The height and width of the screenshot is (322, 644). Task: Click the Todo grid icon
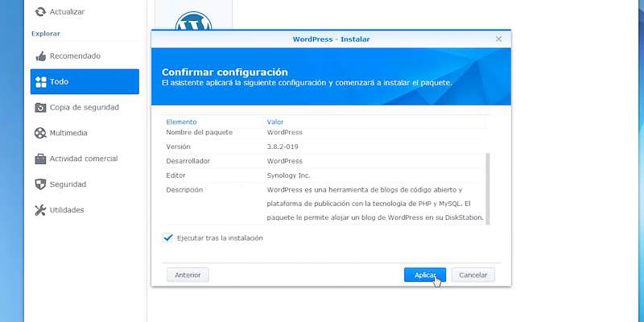point(41,82)
